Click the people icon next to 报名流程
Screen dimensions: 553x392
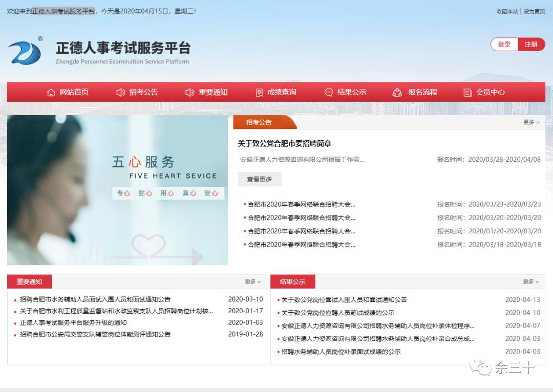397,92
